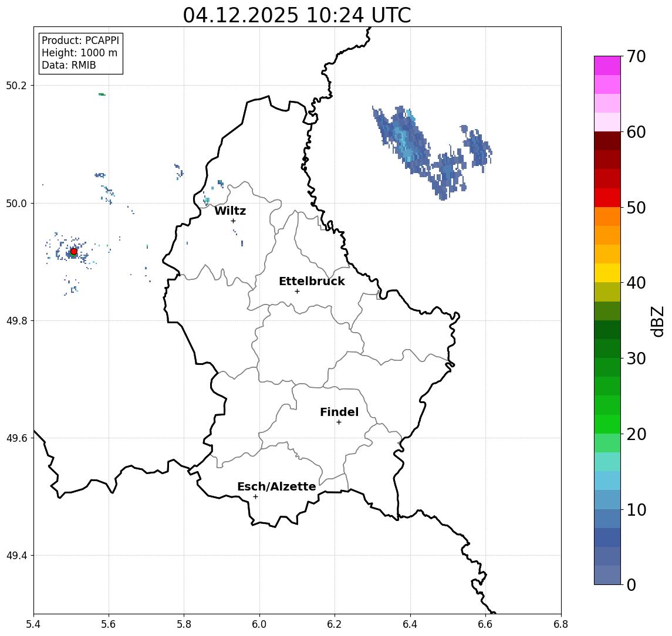672x636 pixels.
Task: Click the latitude tick label 49.8
Action: pyautogui.click(x=16, y=320)
